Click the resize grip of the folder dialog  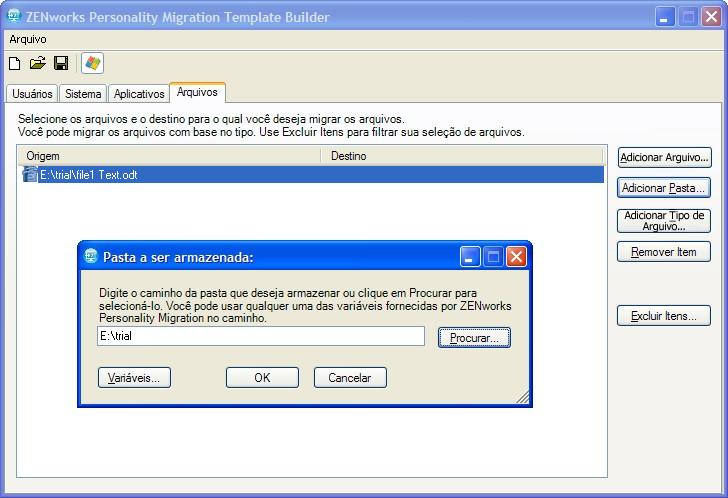(523, 397)
